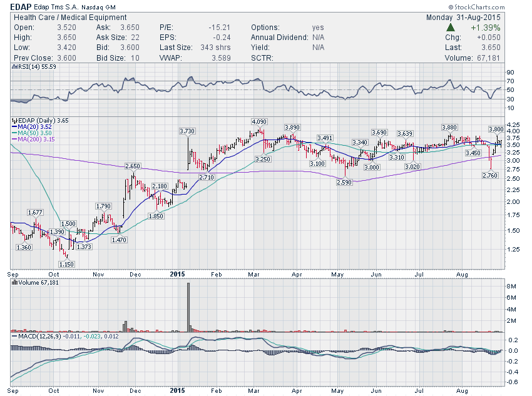The width and height of the screenshot is (532, 396).
Task: Click the 3.800 latest high label
Action: pos(496,129)
